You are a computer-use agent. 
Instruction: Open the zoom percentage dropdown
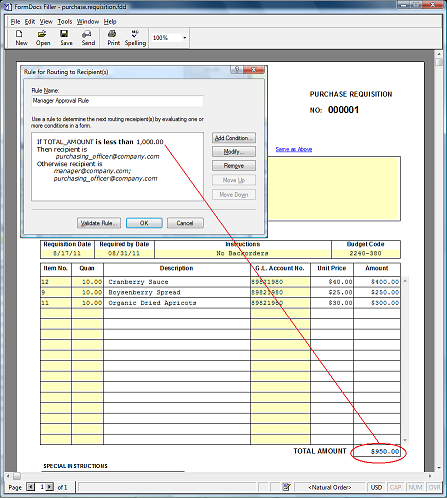pos(184,38)
